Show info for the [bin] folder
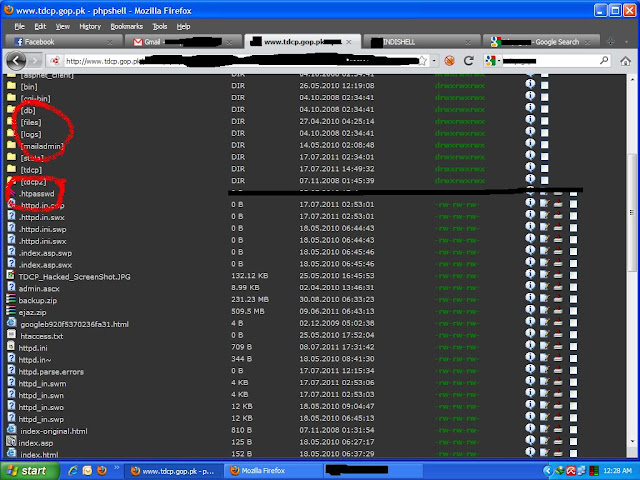Screen dimensions: 640x480 [530, 84]
